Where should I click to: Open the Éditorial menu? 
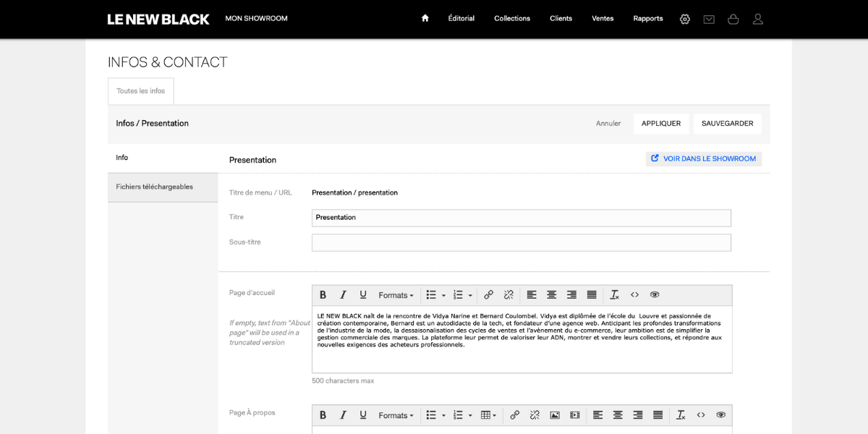pos(461,19)
